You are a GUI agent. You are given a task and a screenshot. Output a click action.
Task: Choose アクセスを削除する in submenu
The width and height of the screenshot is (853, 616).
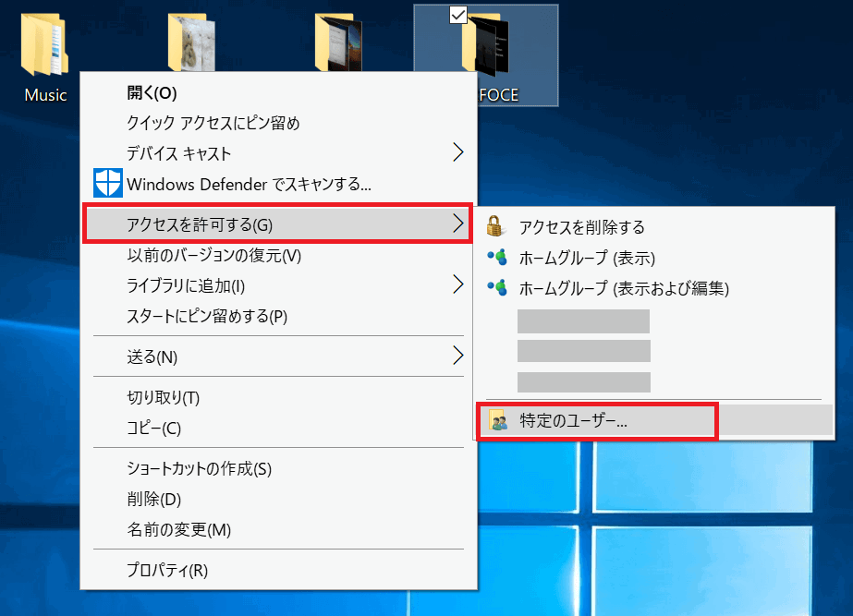tap(654, 226)
